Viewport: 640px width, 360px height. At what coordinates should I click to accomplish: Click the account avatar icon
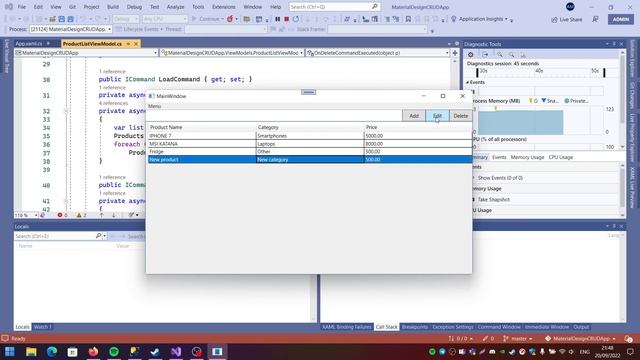tap(570, 7)
